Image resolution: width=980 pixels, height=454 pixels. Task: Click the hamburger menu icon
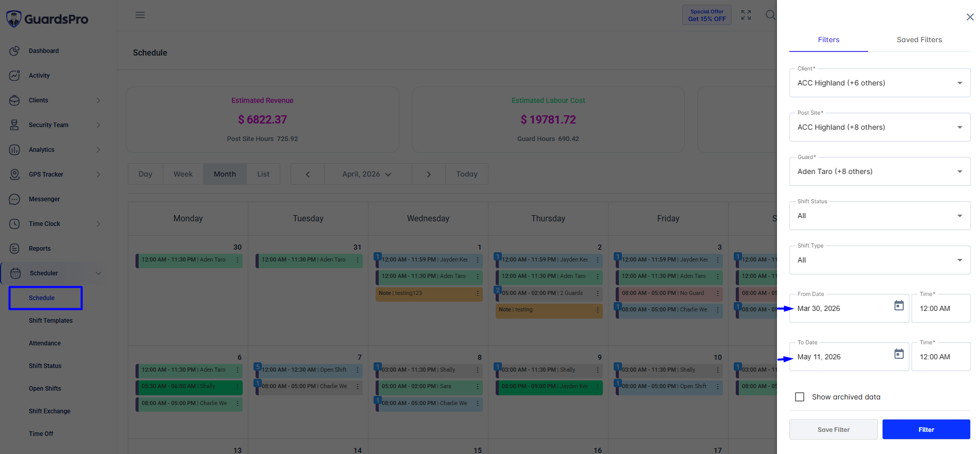click(x=140, y=15)
